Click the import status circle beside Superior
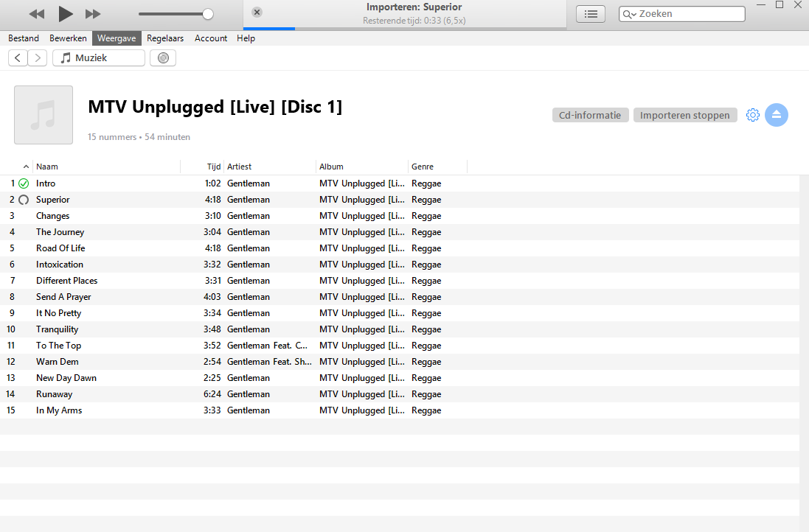This screenshot has width=809, height=532. [24, 200]
